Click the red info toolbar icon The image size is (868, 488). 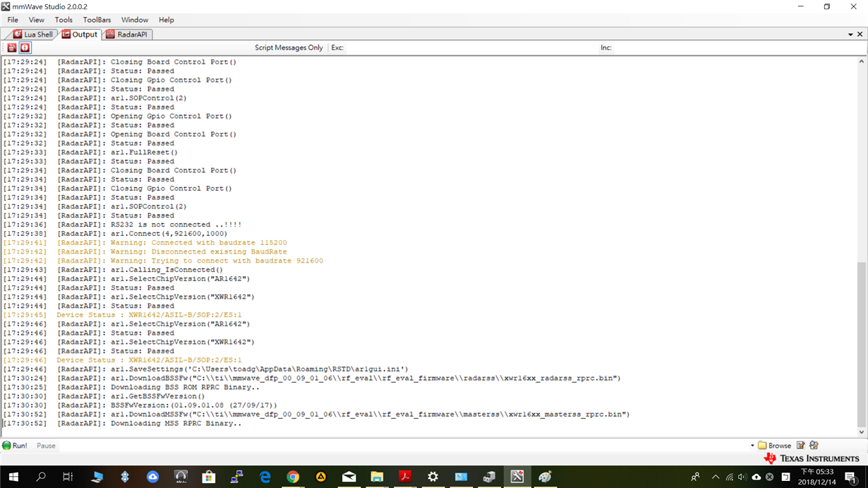pyautogui.click(x=25, y=48)
